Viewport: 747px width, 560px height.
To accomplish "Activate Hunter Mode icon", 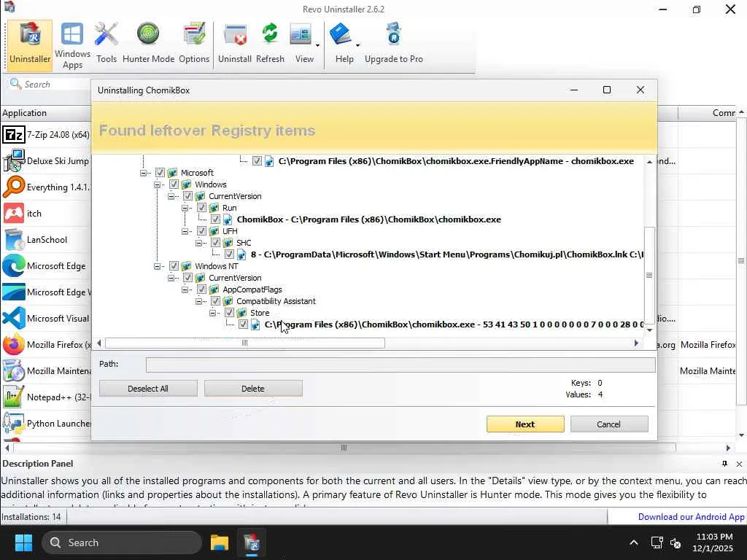I will [x=148, y=44].
